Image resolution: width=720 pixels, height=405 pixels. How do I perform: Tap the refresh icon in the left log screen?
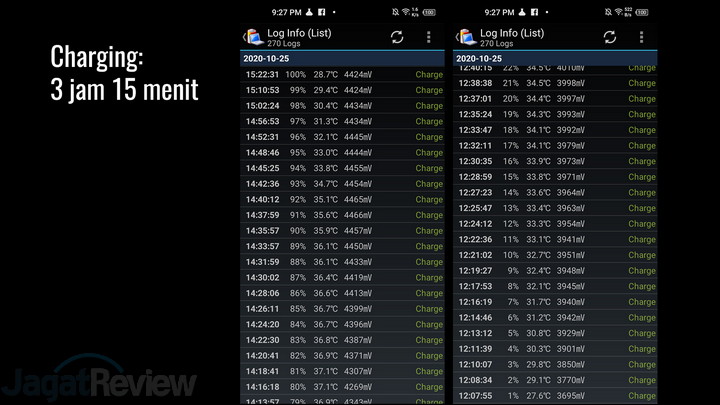(397, 37)
